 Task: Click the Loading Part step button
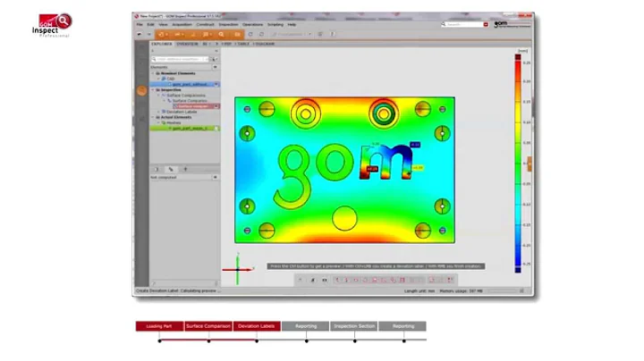pos(159,326)
